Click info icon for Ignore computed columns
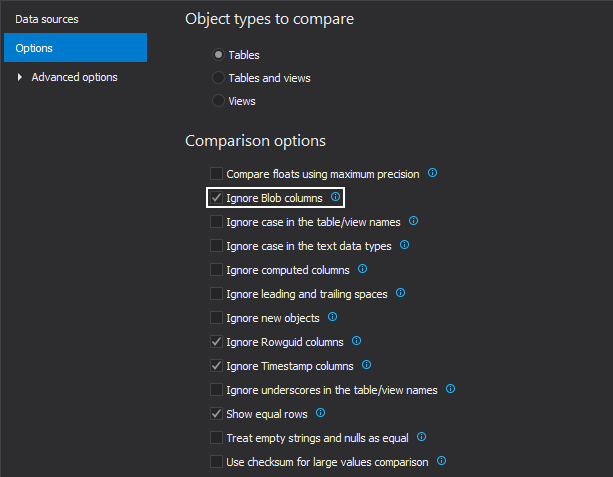Viewport: 613px width, 477px height. pos(363,269)
